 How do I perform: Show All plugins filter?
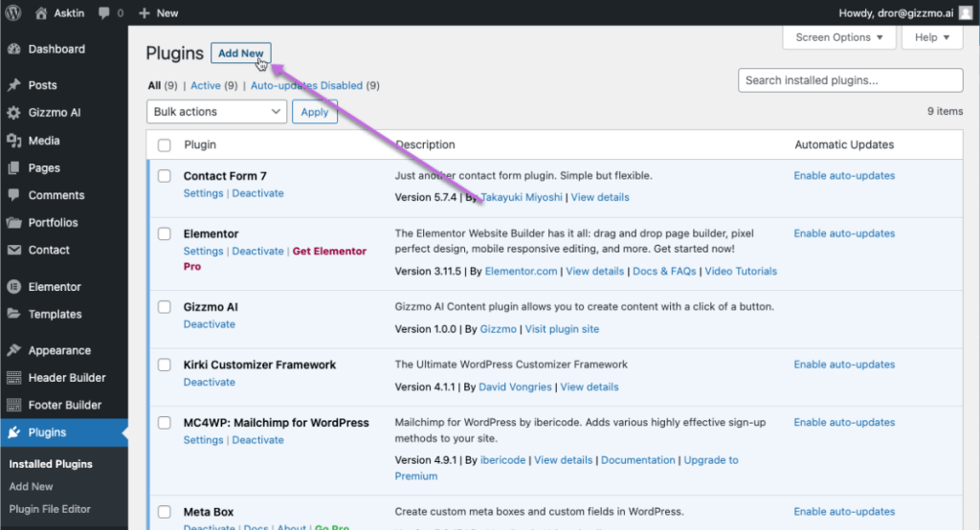[154, 86]
